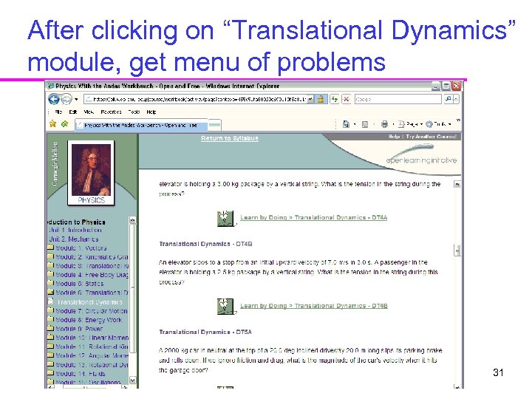Open the Tools menu in menu bar
Viewport: 532px width, 399px height.
[x=134, y=112]
